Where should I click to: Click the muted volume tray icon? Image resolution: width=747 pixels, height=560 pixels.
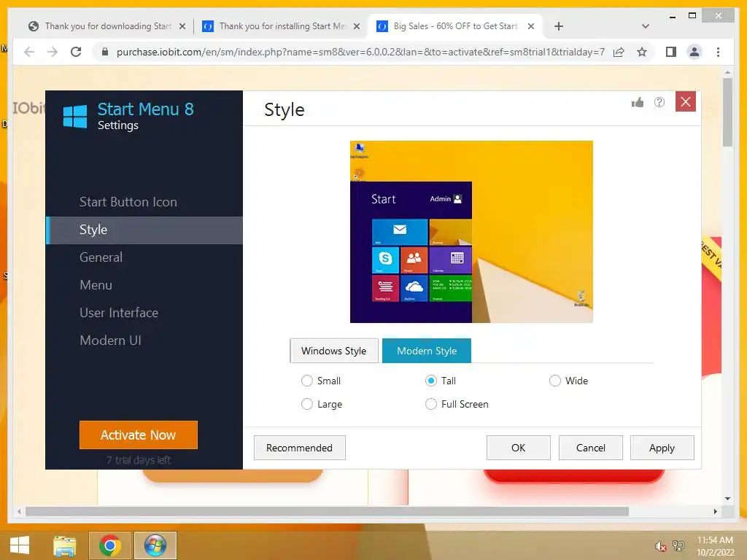click(660, 547)
